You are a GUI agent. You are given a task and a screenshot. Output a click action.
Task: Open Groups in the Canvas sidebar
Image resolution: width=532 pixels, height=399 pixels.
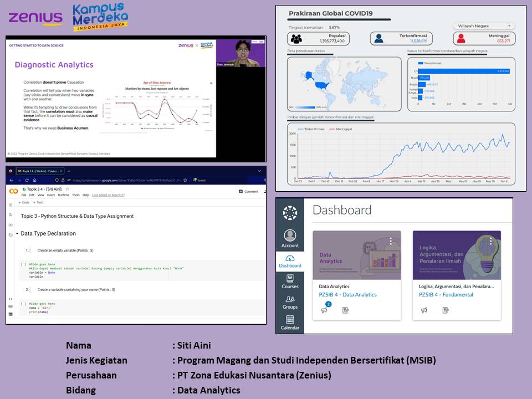290,302
